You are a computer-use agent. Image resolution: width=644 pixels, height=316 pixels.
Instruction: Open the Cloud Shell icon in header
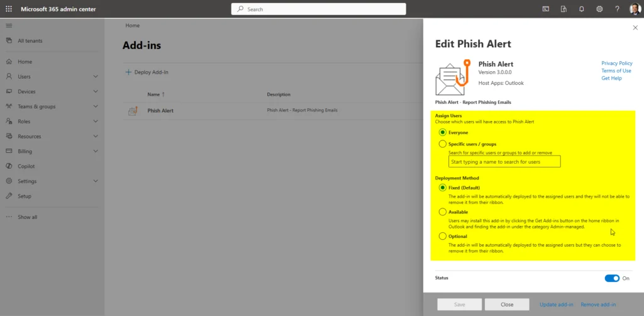[x=545, y=9]
